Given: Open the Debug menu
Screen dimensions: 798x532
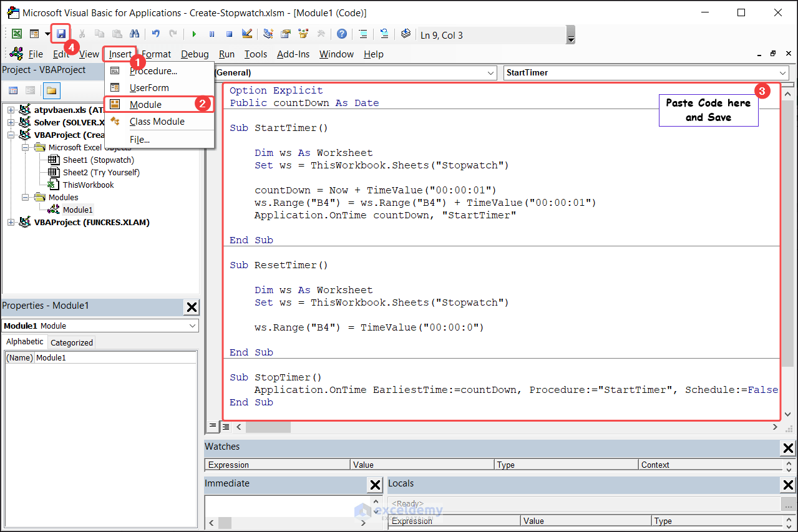Looking at the screenshot, I should 194,54.
